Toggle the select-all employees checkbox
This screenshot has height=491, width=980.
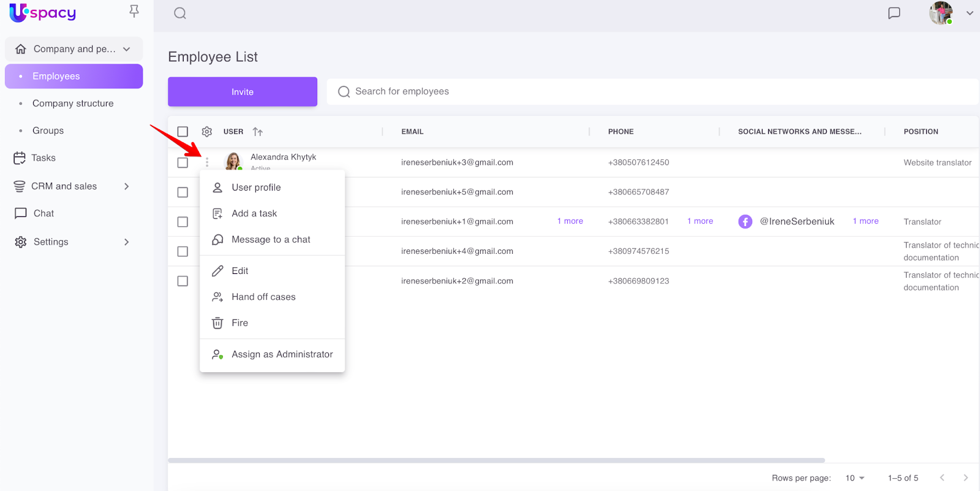pyautogui.click(x=183, y=132)
